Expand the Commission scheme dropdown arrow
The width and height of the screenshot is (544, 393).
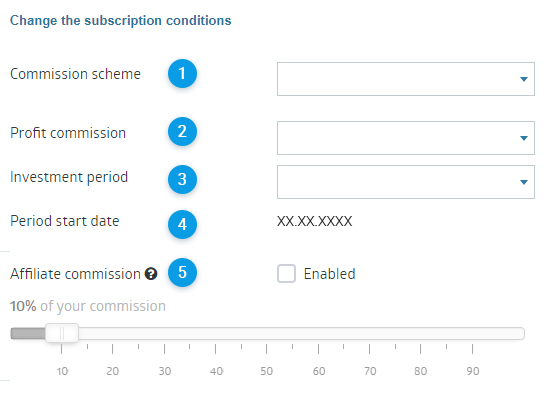(x=524, y=79)
